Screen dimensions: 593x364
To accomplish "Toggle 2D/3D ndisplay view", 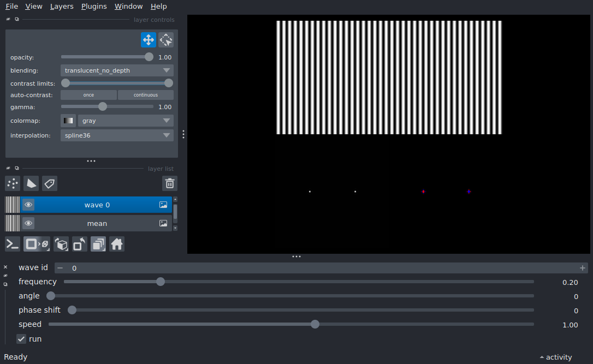I will 37,244.
